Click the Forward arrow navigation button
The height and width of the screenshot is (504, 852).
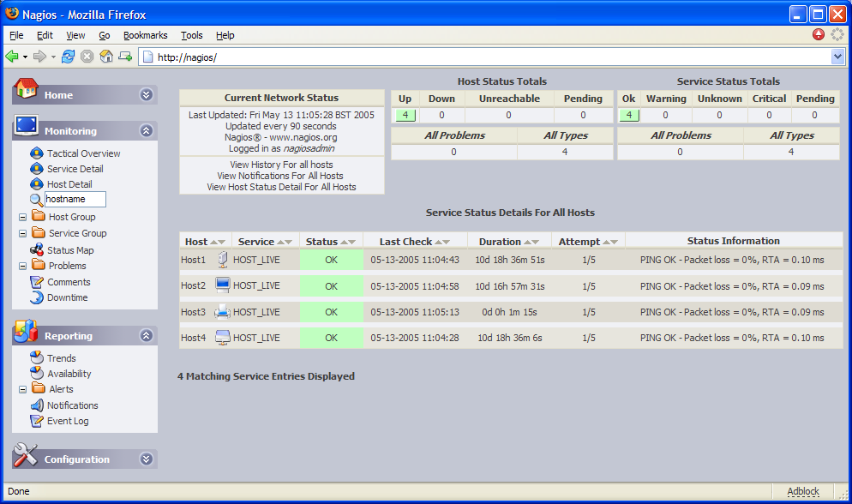pos(39,57)
